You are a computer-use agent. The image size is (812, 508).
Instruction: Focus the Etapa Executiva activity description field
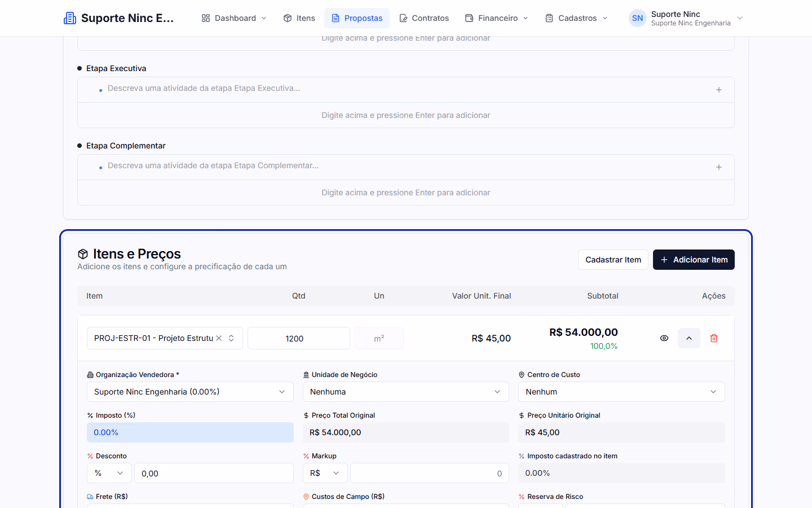coord(406,90)
